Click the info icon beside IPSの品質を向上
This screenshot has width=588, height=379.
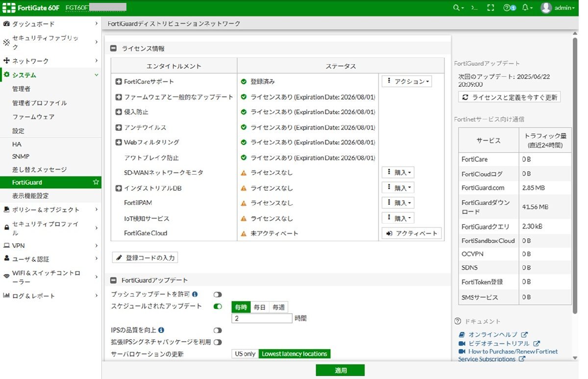point(161,330)
